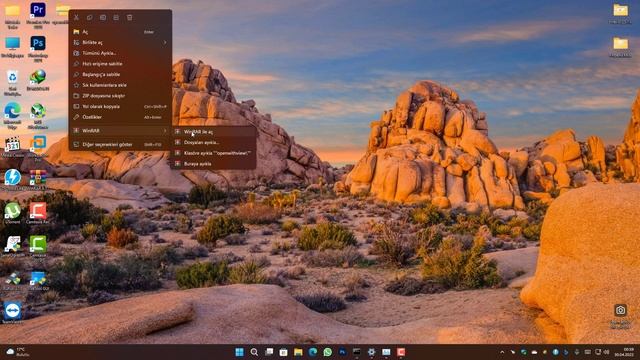The image size is (640, 360).
Task: Select 'Başlangıç'a sabitle' option
Action: coord(120,74)
